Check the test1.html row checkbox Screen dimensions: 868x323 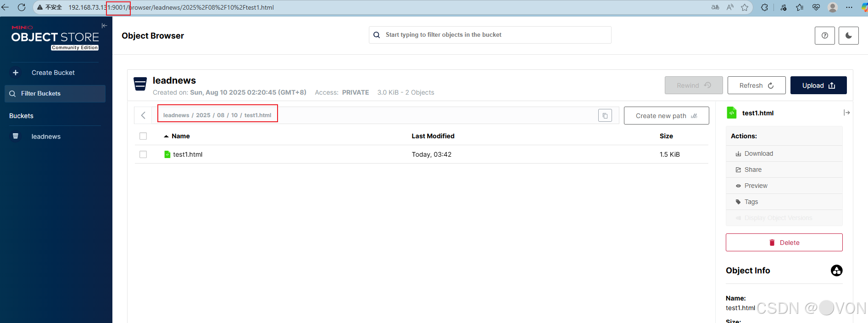click(143, 154)
